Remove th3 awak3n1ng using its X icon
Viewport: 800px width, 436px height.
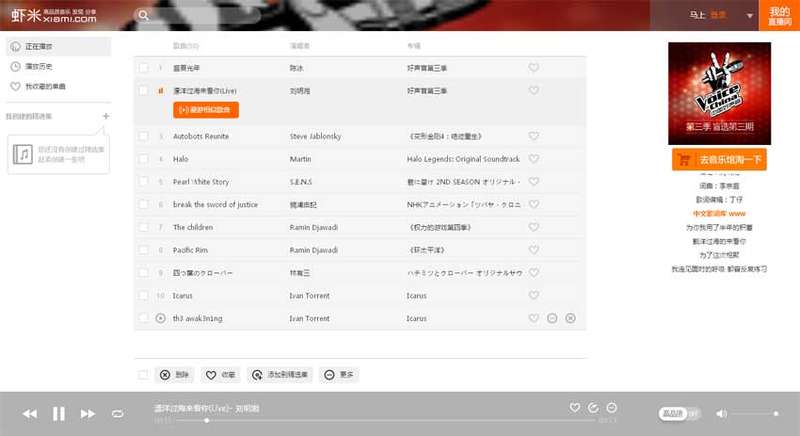[570, 318]
